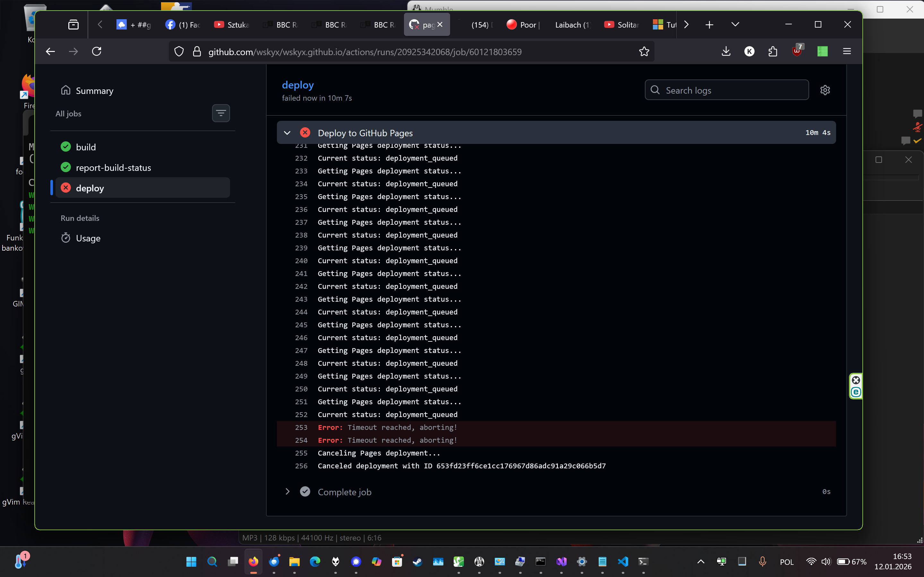This screenshot has width=924, height=577.
Task: Open Firefox hamburger application menu
Action: 846,52
